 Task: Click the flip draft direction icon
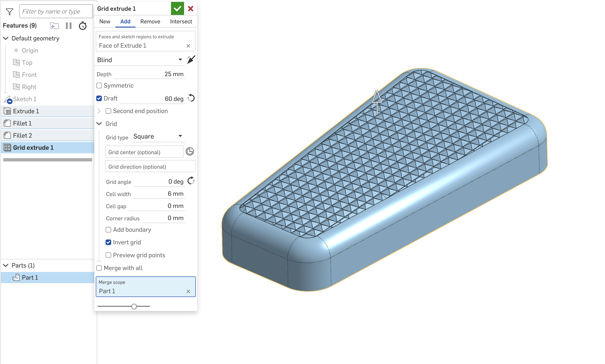pyautogui.click(x=191, y=98)
